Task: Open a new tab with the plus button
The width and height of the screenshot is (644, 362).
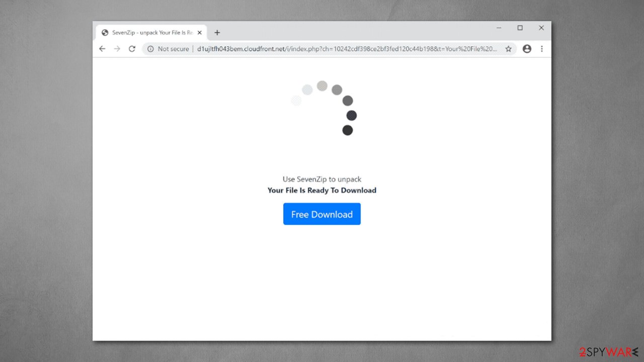Action: pyautogui.click(x=217, y=33)
